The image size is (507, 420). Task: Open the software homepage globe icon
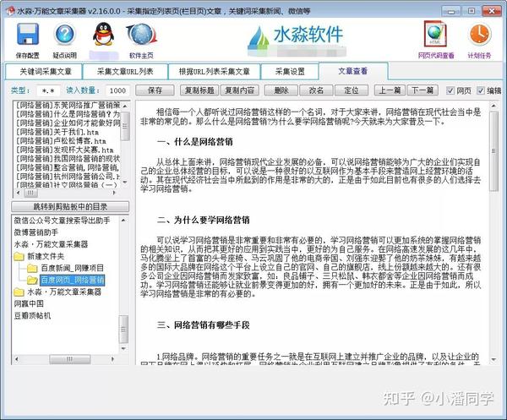pyautogui.click(x=141, y=34)
